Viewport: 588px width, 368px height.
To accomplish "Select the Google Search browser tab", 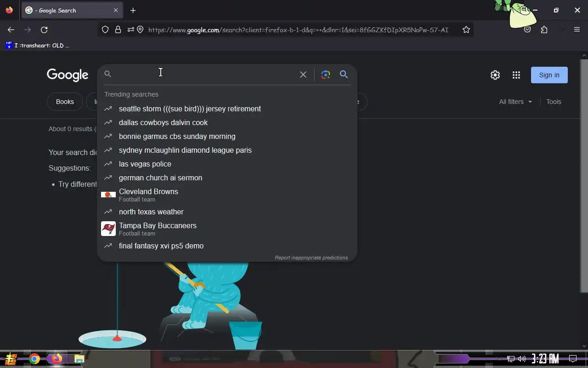I will click(72, 10).
